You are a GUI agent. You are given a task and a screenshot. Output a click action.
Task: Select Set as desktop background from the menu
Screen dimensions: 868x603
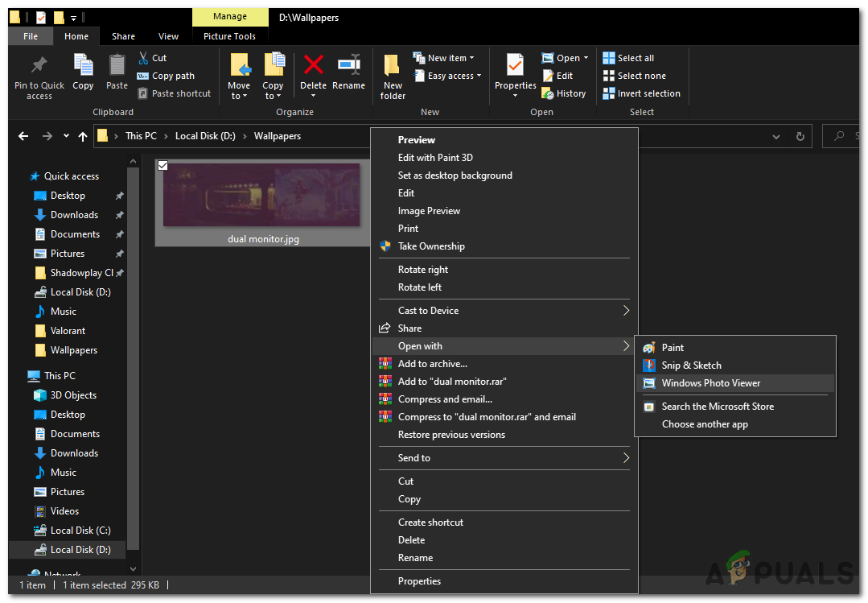pos(455,175)
